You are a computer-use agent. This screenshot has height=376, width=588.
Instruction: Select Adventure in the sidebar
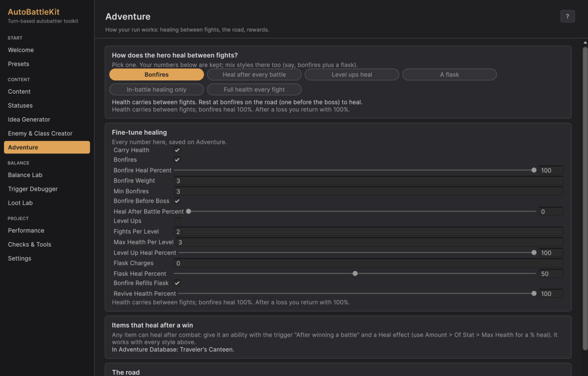pyautogui.click(x=47, y=147)
